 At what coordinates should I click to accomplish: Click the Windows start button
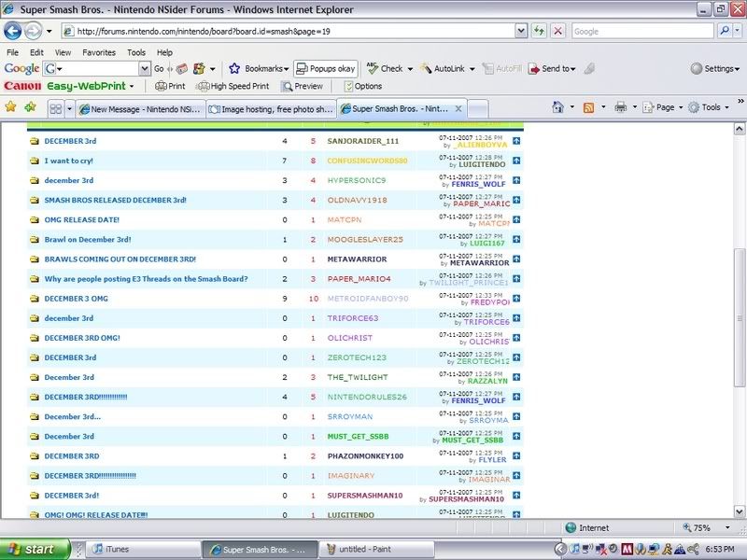click(35, 549)
